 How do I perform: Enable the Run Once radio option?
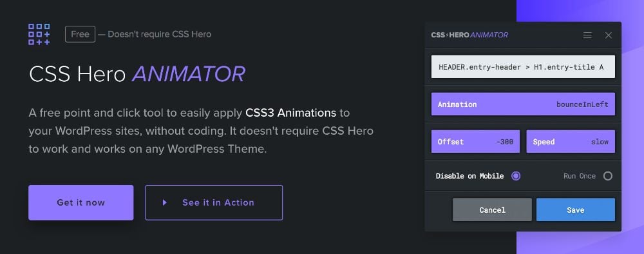(607, 176)
